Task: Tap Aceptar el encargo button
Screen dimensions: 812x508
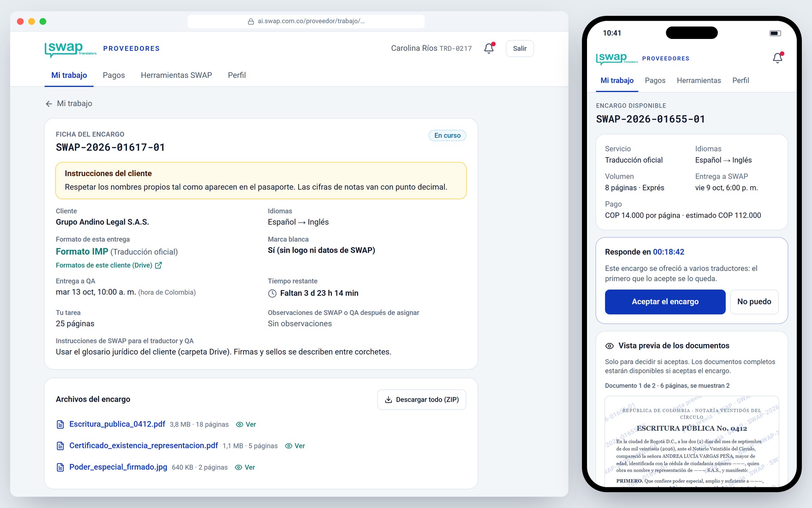Action: (x=665, y=302)
